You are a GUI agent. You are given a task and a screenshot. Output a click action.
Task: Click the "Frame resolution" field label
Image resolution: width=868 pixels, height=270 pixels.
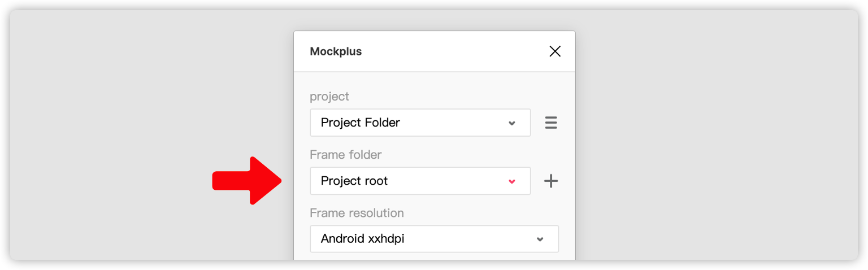357,213
